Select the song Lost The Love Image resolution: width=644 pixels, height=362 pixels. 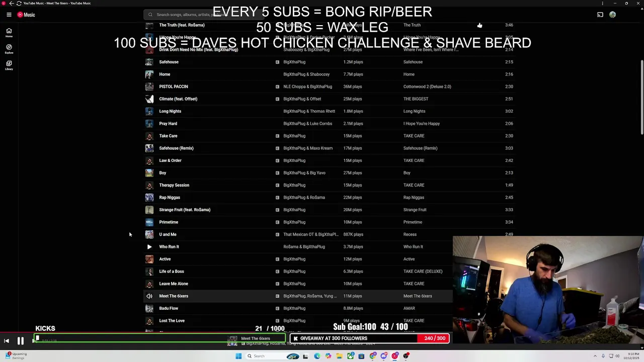coord(172,320)
